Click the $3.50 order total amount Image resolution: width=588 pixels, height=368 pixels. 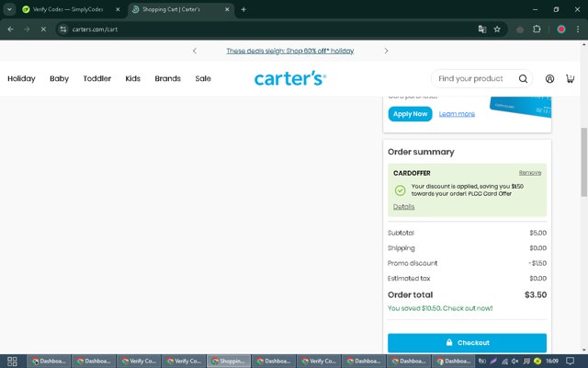(x=536, y=294)
